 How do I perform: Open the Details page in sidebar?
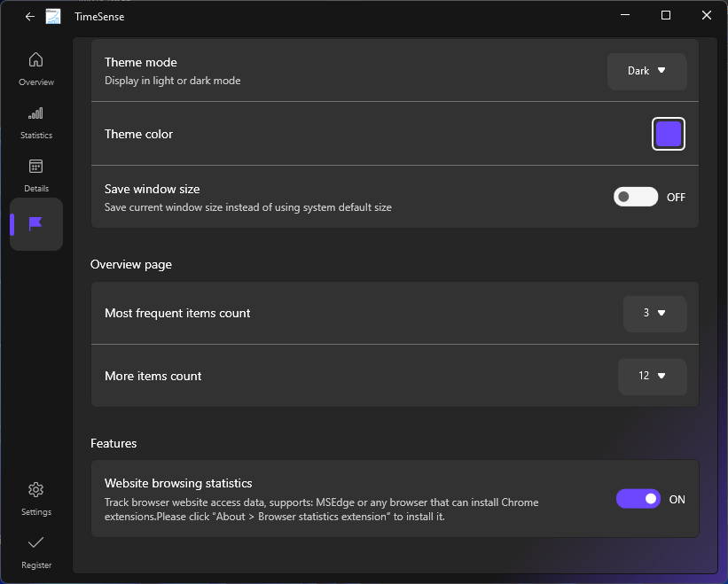(36, 175)
